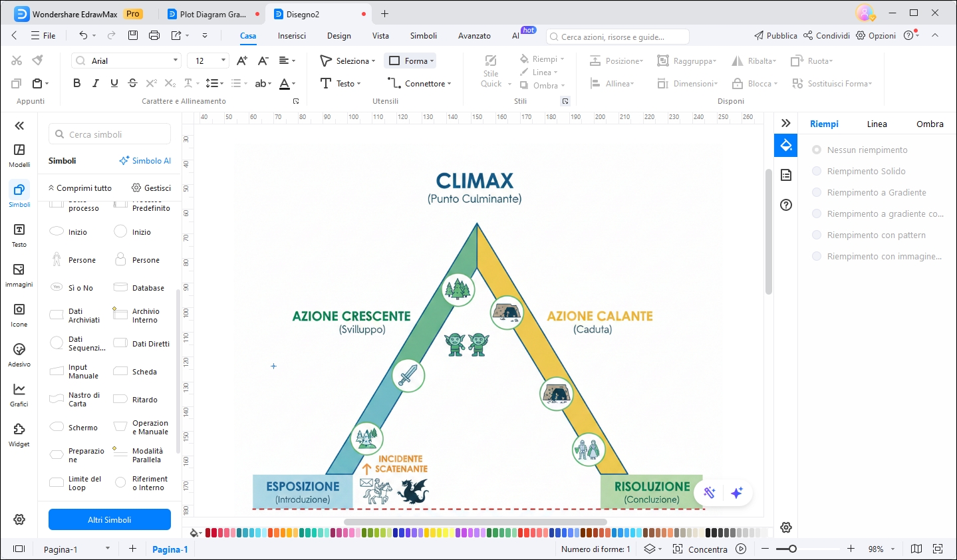Toggle bold formatting in the toolbar

coord(76,82)
